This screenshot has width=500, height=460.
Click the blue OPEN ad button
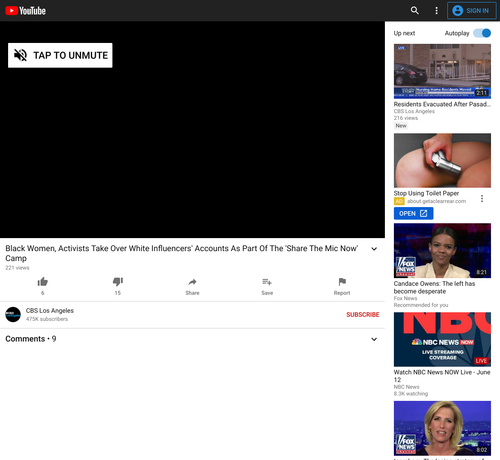pos(413,213)
